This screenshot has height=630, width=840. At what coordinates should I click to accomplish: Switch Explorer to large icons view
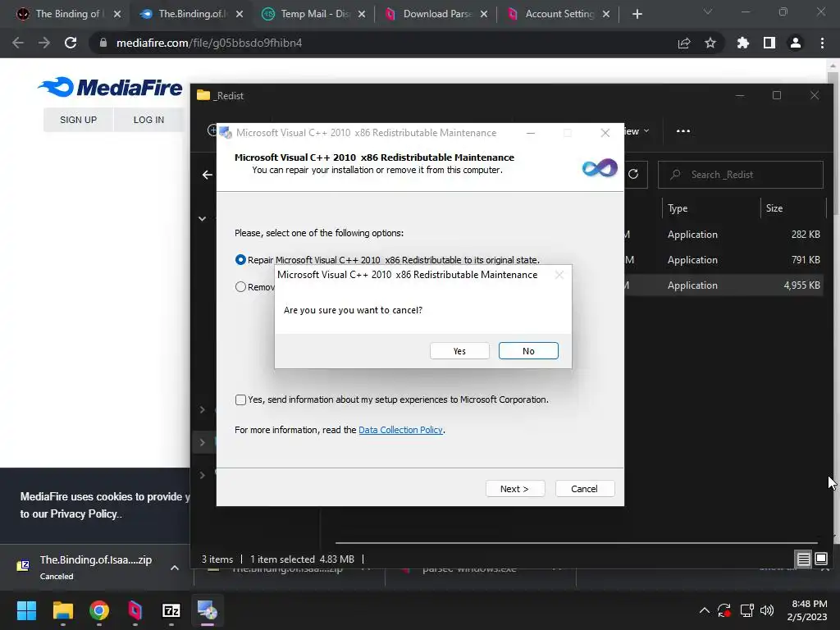click(x=820, y=559)
